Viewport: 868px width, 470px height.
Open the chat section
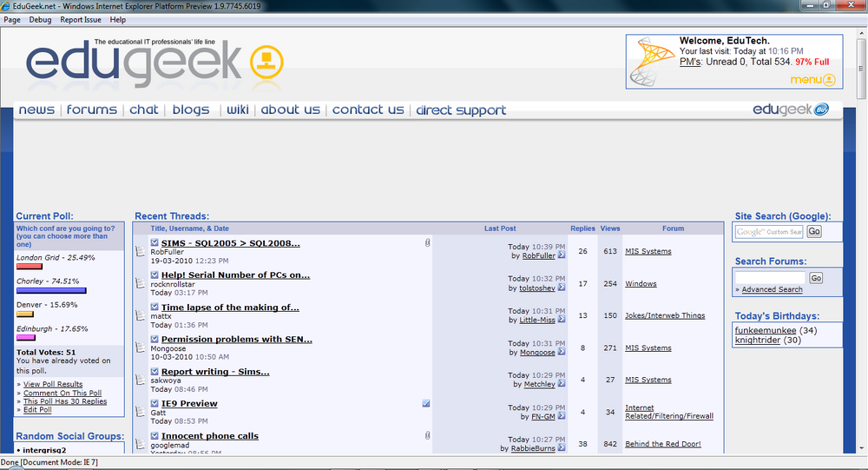[x=144, y=109]
